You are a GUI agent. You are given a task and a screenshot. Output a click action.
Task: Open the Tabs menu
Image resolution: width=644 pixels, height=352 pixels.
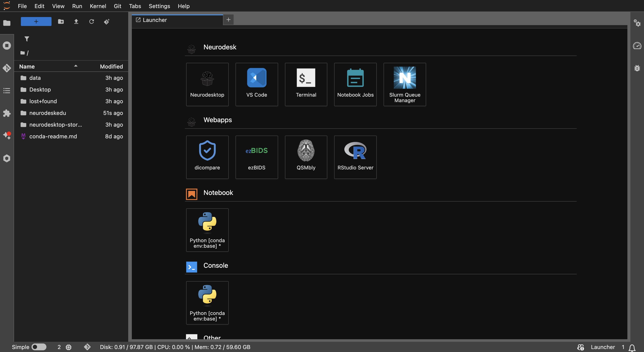(x=135, y=6)
